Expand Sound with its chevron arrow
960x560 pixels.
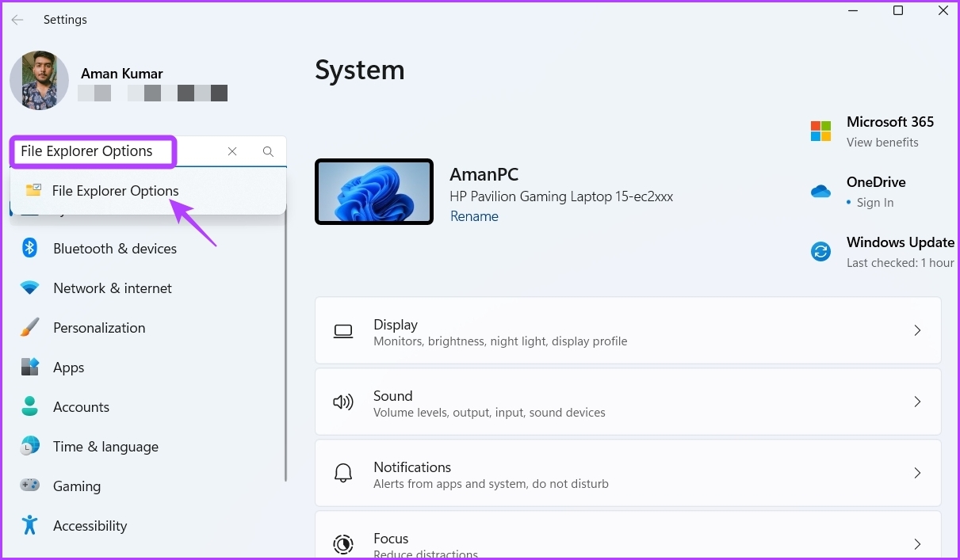[917, 402]
